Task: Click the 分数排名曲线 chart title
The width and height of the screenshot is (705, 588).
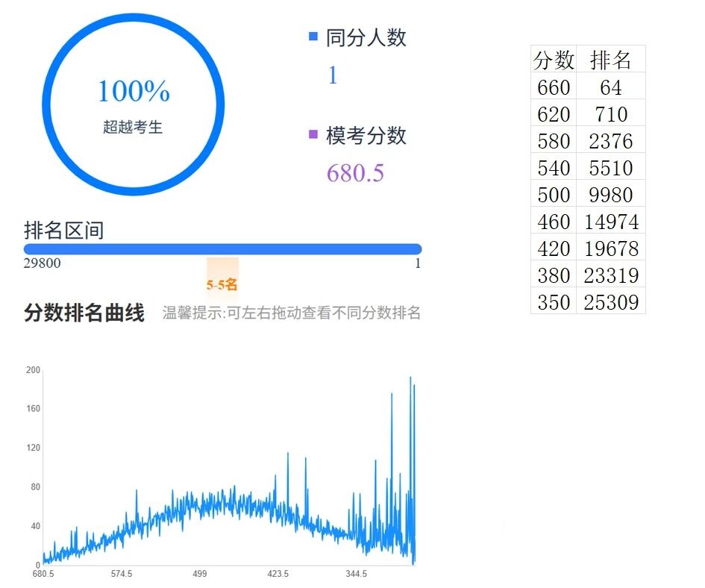Action: pos(84,313)
